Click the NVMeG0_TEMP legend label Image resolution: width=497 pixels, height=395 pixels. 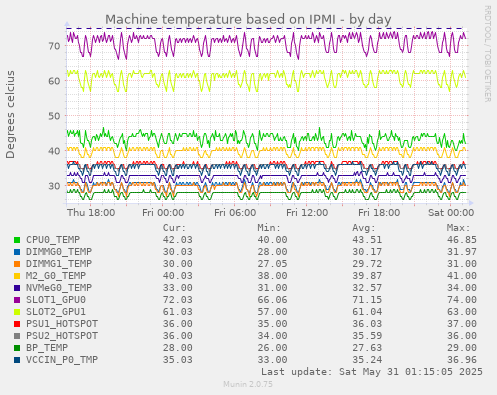pyautogui.click(x=59, y=288)
